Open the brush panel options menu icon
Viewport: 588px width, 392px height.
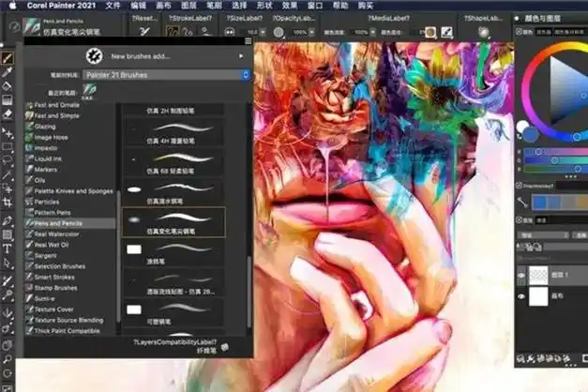pos(225,348)
